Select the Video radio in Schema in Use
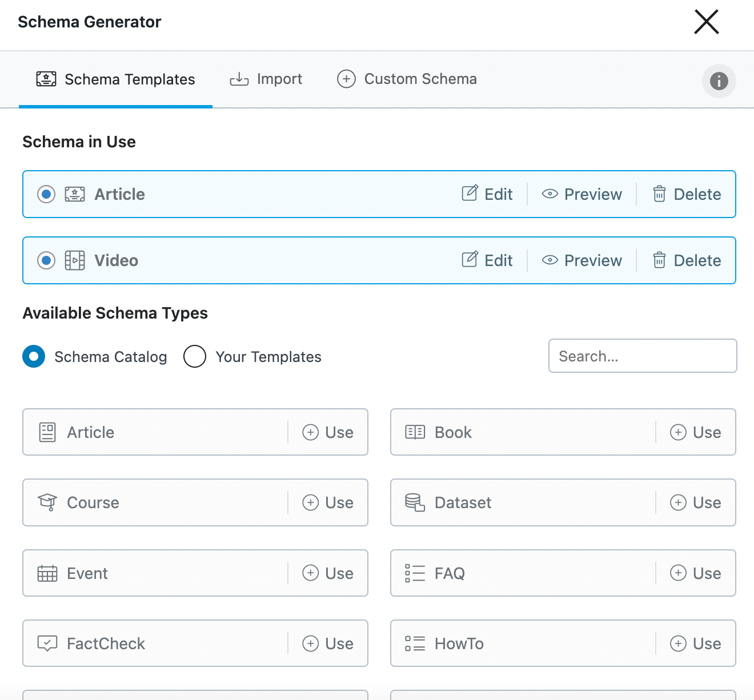Image resolution: width=754 pixels, height=700 pixels. [46, 260]
